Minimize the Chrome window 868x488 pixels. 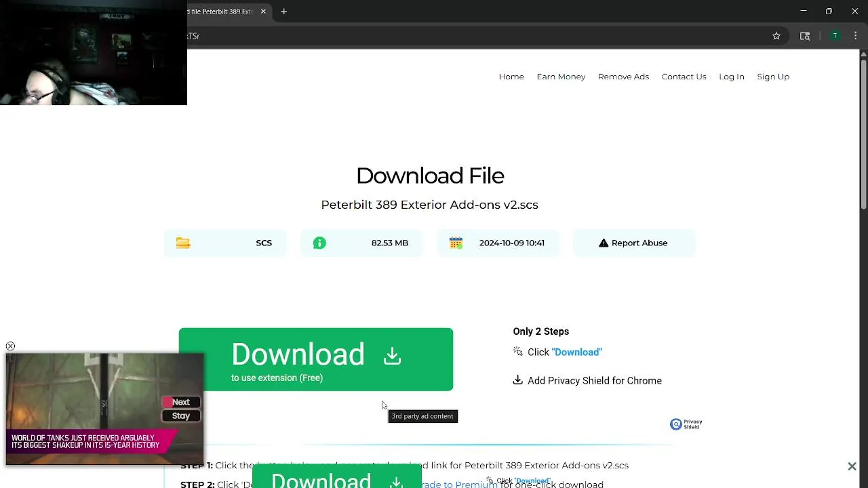(804, 12)
